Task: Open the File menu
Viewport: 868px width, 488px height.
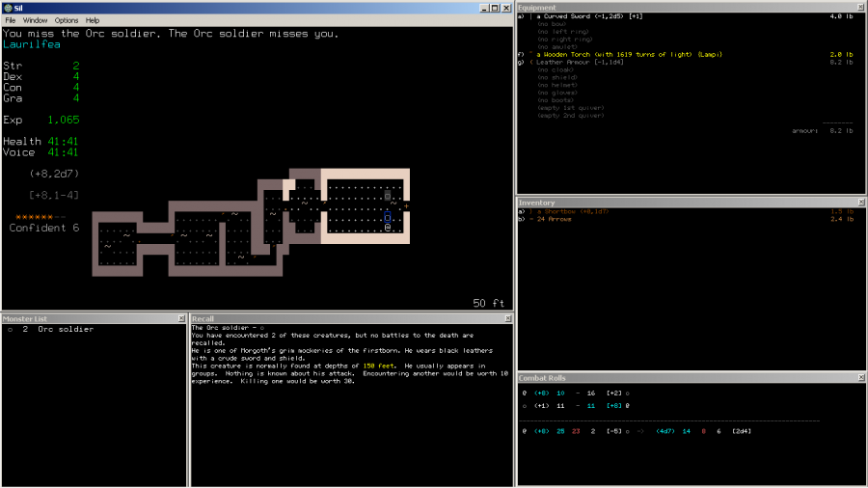Action: coord(11,20)
